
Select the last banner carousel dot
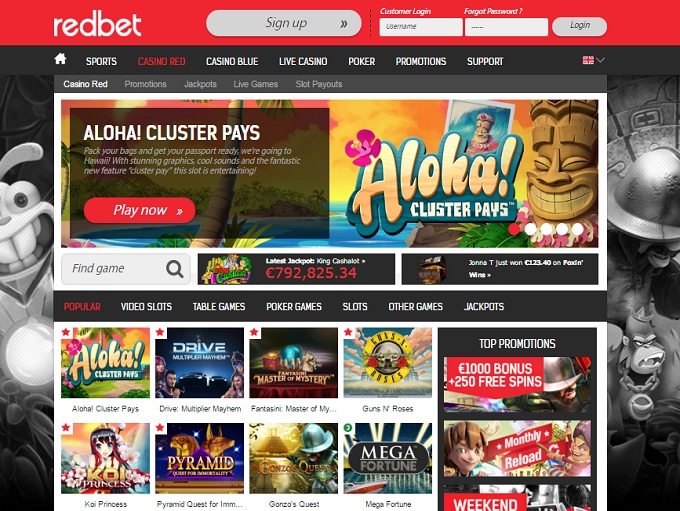click(x=577, y=229)
